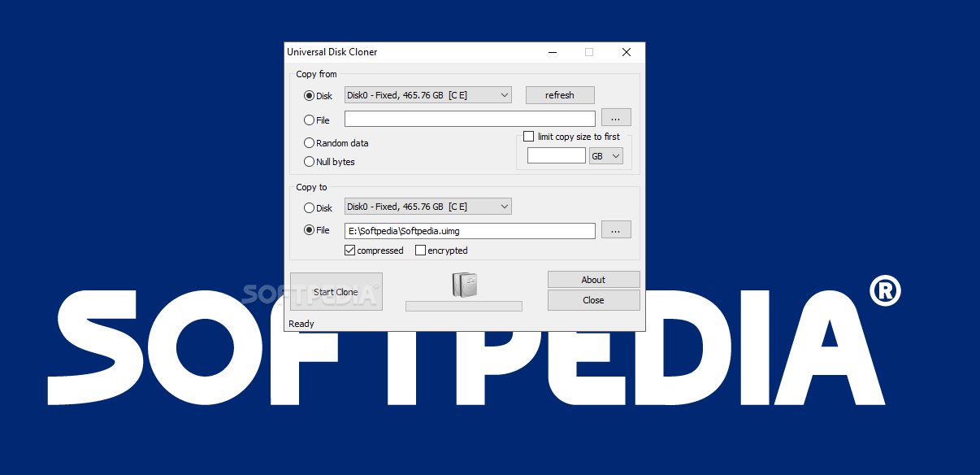Viewport: 980px width, 475px height.
Task: Click the Copy to group label
Action: coord(311,187)
